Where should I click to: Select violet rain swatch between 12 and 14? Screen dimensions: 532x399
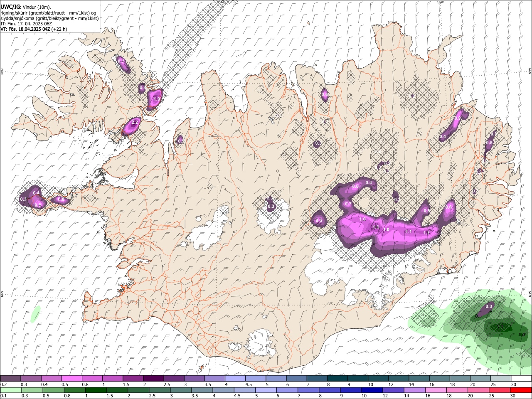394,390
